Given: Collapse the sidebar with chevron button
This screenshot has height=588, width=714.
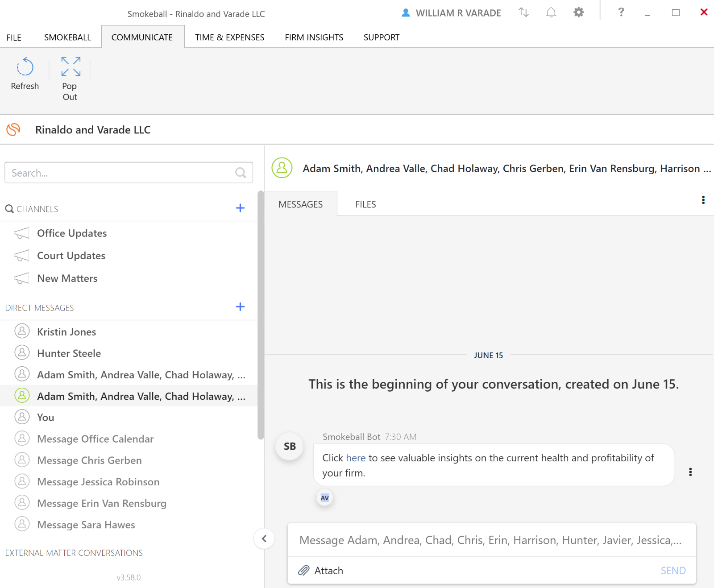Looking at the screenshot, I should coord(264,538).
